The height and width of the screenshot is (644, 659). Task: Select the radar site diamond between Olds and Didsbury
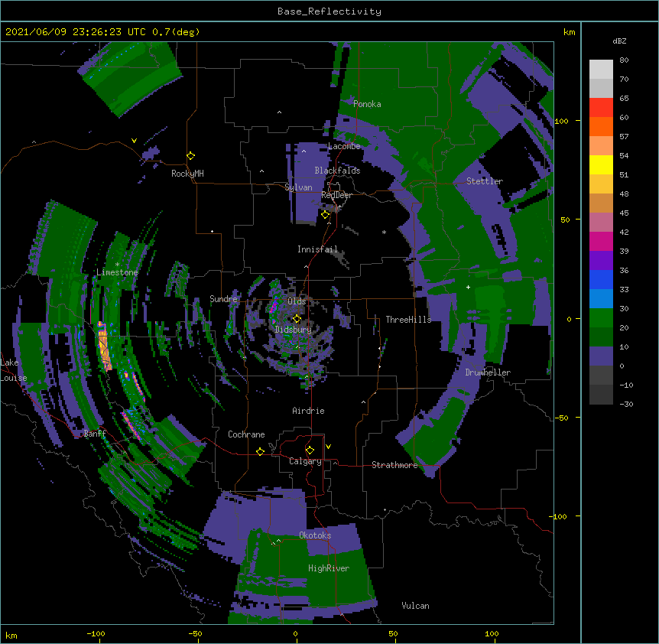pyautogui.click(x=297, y=319)
